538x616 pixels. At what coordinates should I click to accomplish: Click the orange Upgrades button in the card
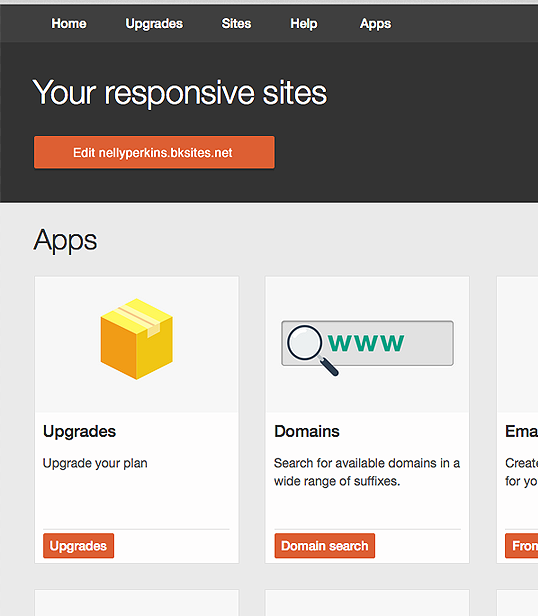pyautogui.click(x=79, y=546)
